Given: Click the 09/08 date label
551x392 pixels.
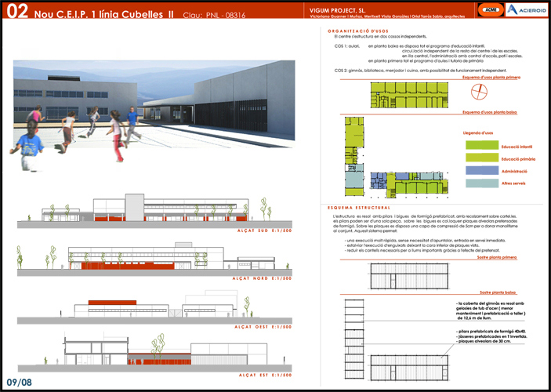Looking at the screenshot, I should (20, 382).
